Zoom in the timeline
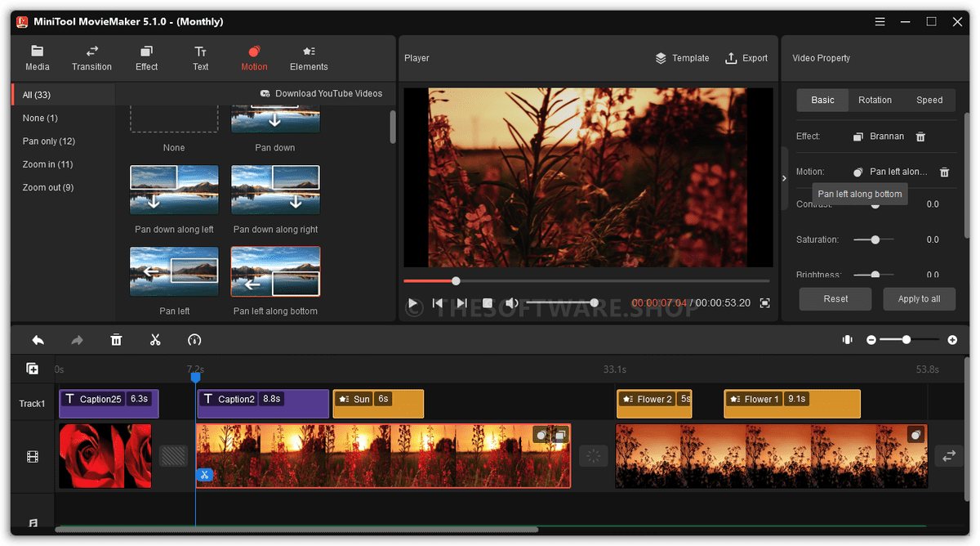980x546 pixels. click(952, 340)
